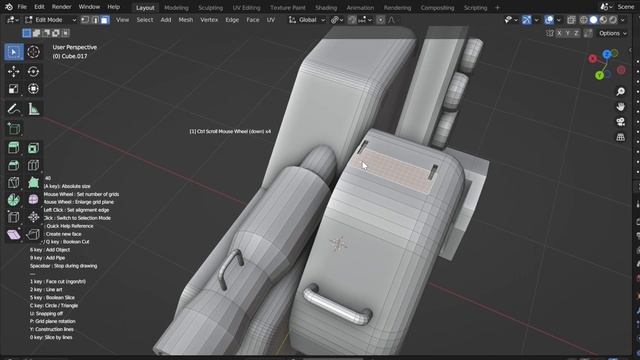Open the Edit Mode dropdown
The height and width of the screenshot is (360, 640).
(50, 20)
